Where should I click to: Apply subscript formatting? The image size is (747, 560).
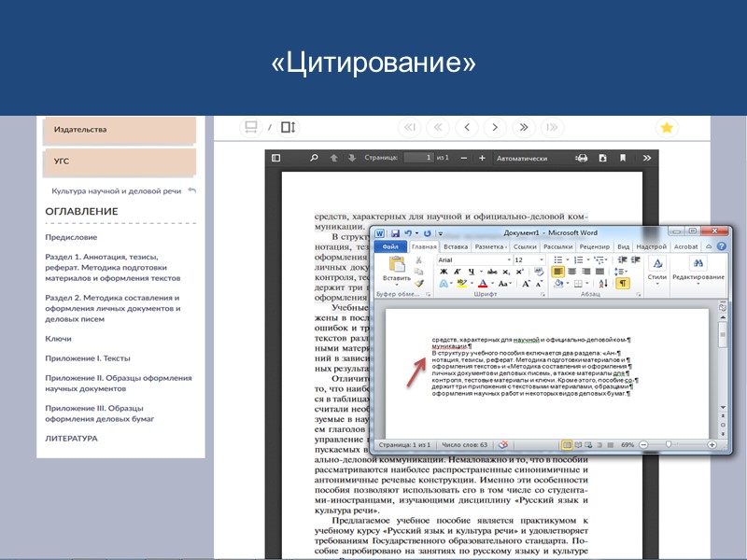click(506, 272)
